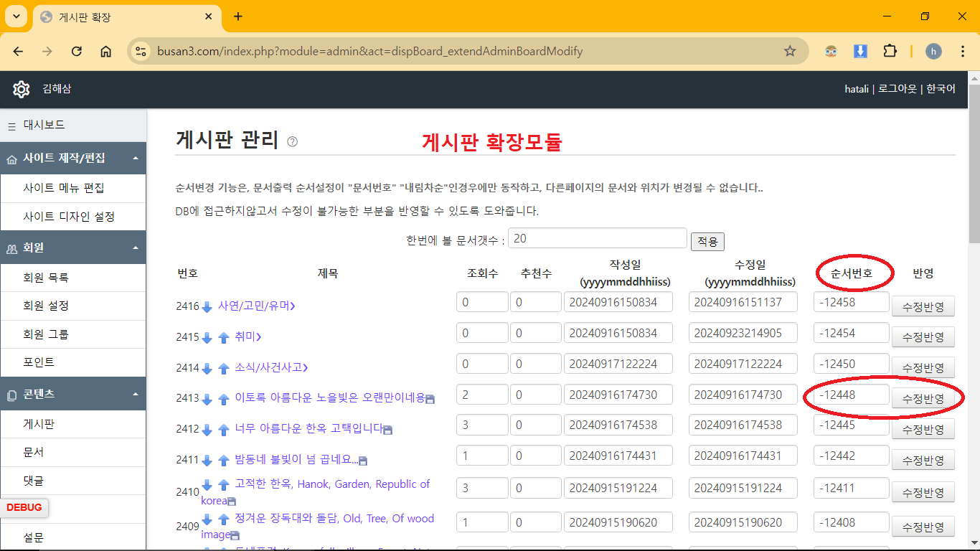Move post 2413 up one position
The image size is (980, 551).
point(223,400)
